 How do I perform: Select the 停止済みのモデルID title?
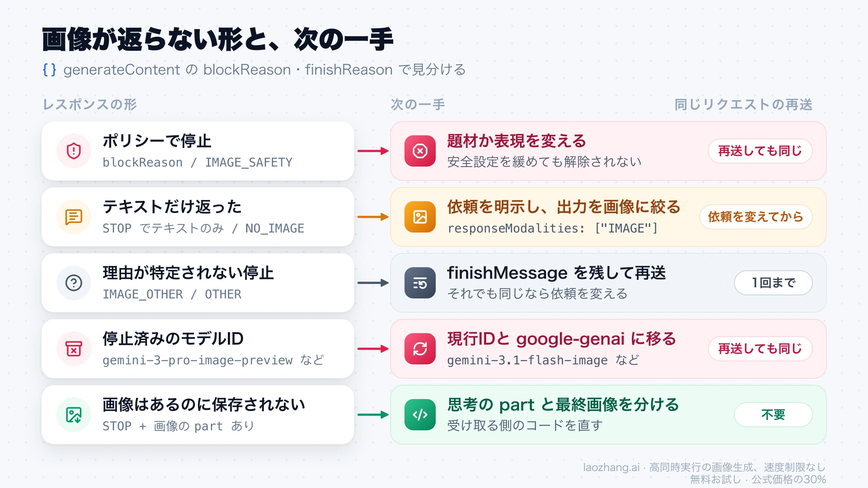[x=173, y=339]
